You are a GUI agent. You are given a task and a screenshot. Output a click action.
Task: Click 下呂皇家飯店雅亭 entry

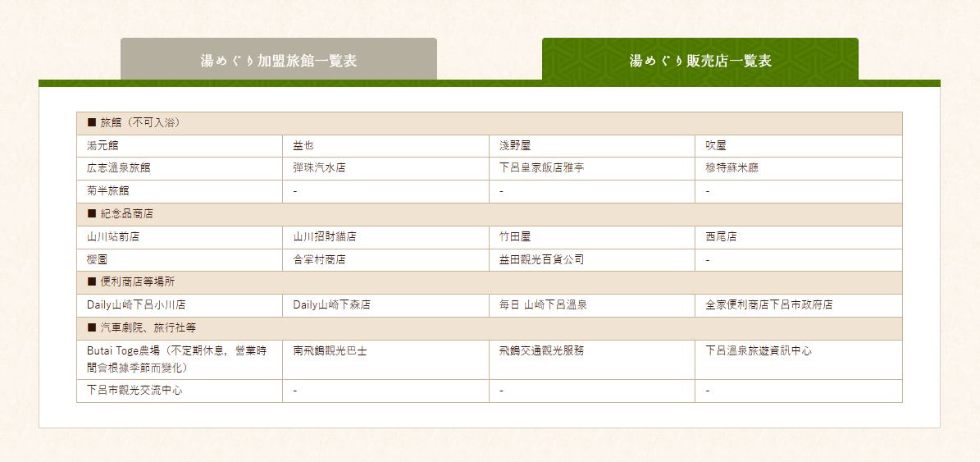(x=592, y=169)
